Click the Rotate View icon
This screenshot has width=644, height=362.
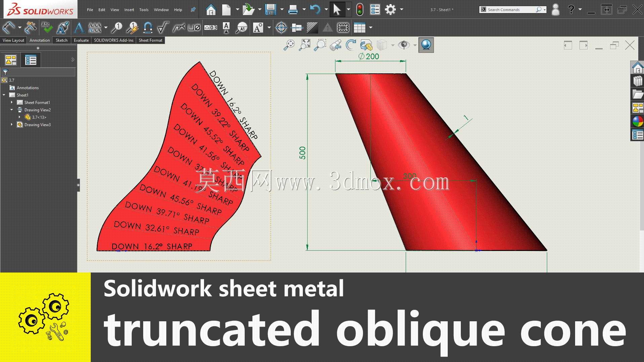[x=351, y=45]
